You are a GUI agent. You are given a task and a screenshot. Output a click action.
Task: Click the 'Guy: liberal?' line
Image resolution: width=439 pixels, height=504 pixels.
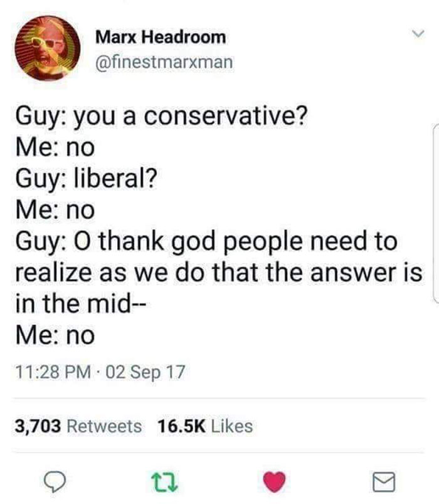point(86,180)
